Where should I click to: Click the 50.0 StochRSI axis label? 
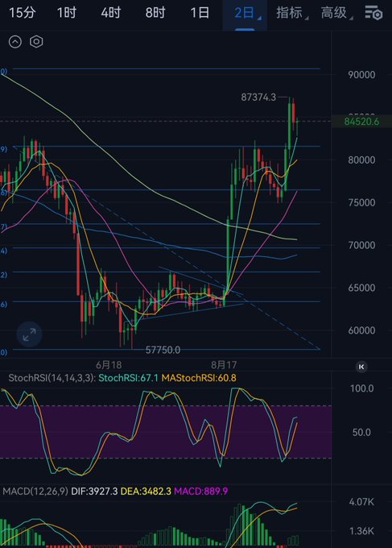pos(361,432)
